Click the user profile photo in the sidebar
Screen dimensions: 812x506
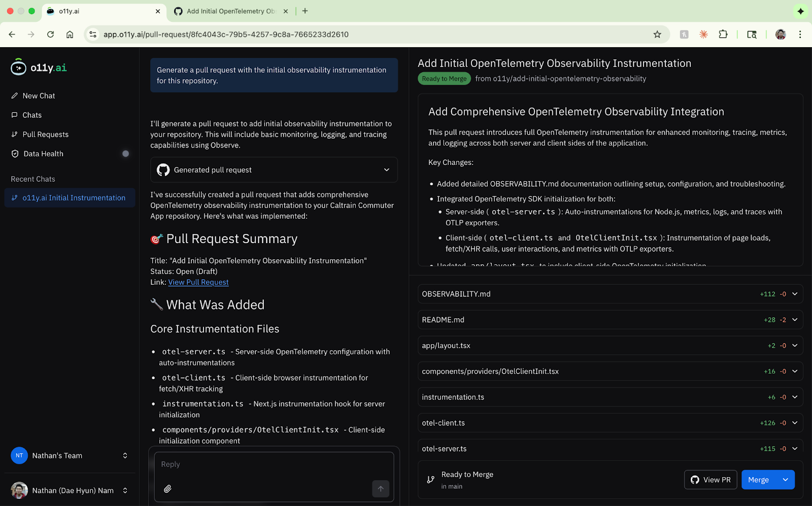tap(19, 490)
